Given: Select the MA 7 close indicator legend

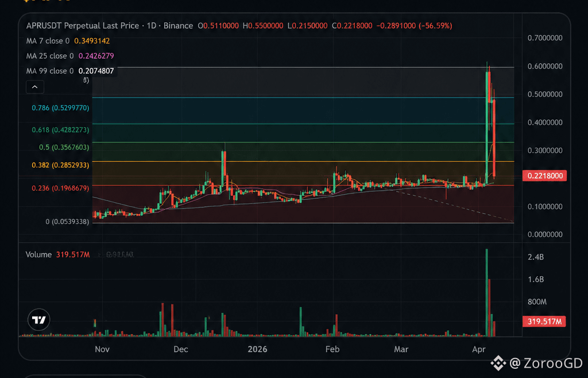Looking at the screenshot, I should point(48,41).
